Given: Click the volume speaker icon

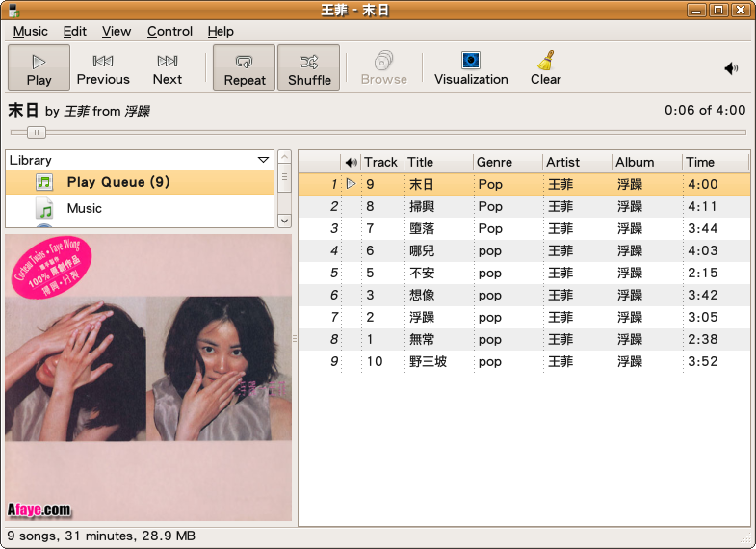Looking at the screenshot, I should point(731,68).
